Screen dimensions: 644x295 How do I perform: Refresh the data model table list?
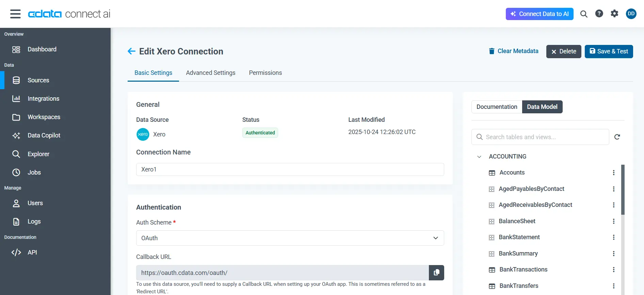(x=617, y=137)
